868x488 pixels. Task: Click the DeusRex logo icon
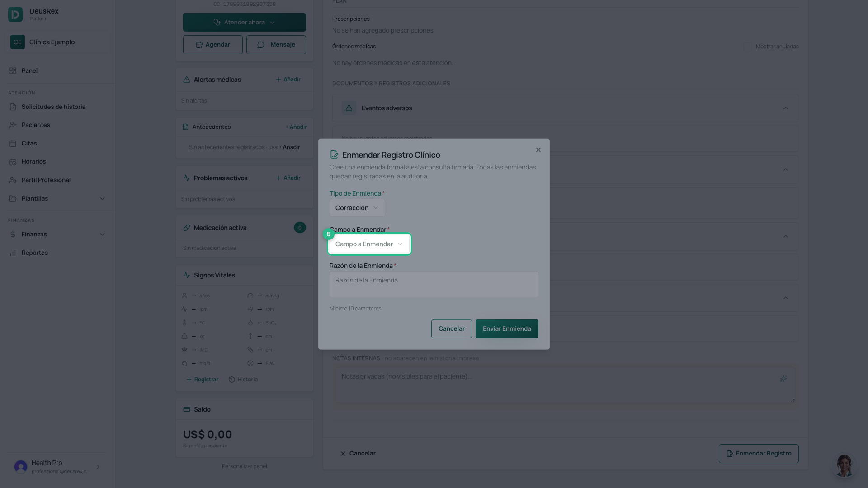point(15,14)
